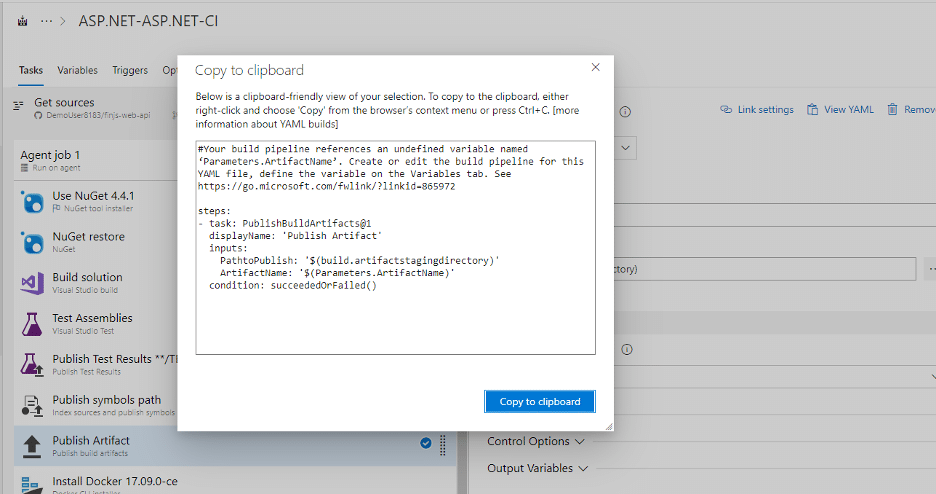Click the Publish Artifact upload arrow icon
This screenshot has height=494, width=936.
coord(32,446)
